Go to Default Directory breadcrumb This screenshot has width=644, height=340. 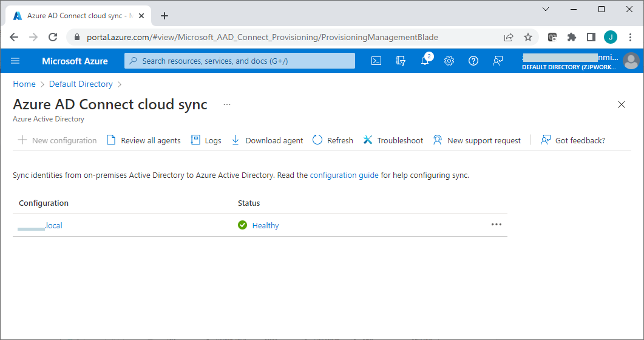[81, 84]
